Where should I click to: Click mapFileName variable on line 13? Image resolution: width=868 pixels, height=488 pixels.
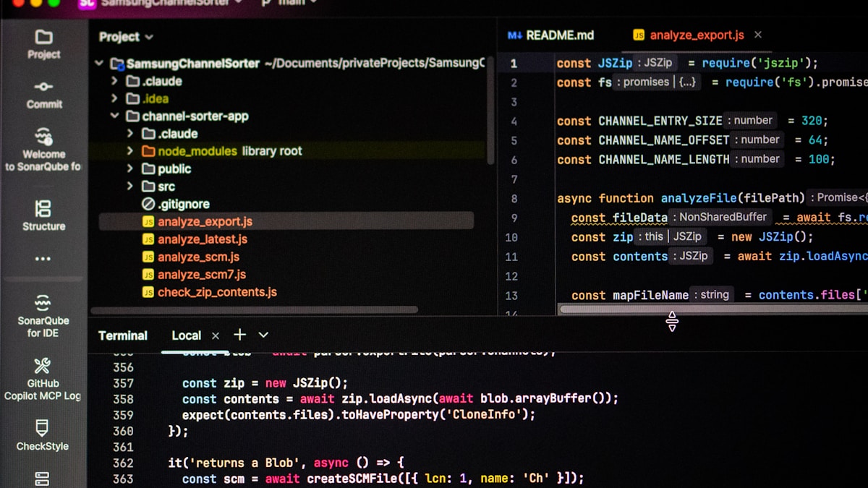pyautogui.click(x=650, y=295)
